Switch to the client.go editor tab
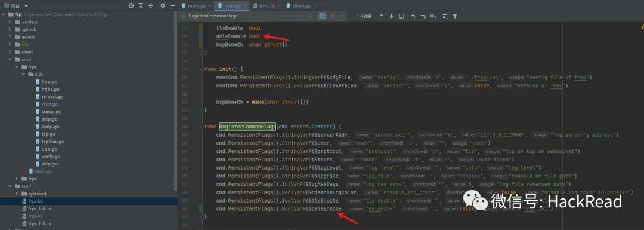644x230 pixels. point(302,6)
